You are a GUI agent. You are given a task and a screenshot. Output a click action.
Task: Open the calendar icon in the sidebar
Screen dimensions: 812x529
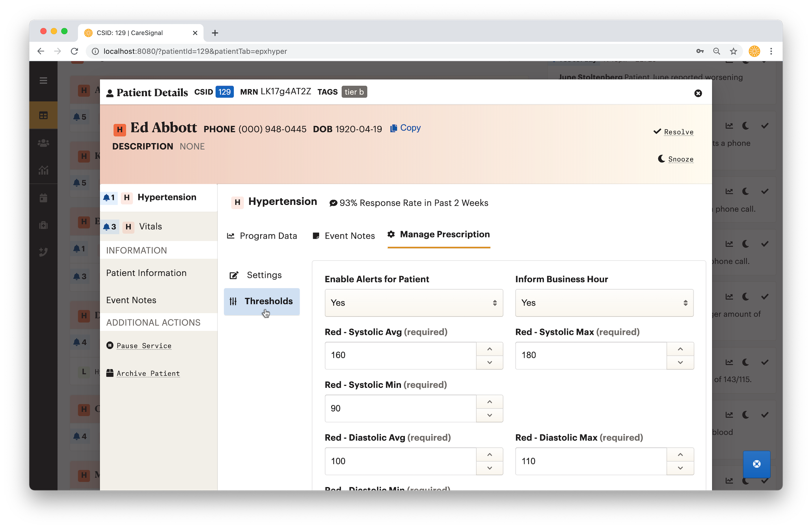[x=43, y=198]
